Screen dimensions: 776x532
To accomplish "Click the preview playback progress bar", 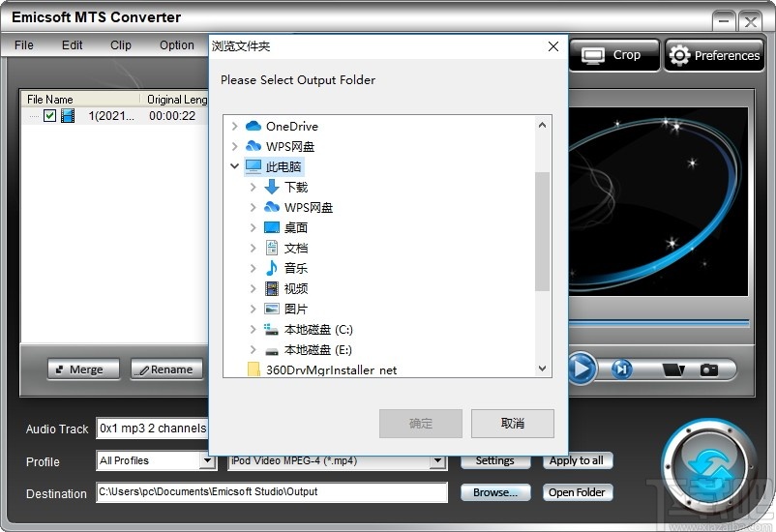I will [x=659, y=323].
